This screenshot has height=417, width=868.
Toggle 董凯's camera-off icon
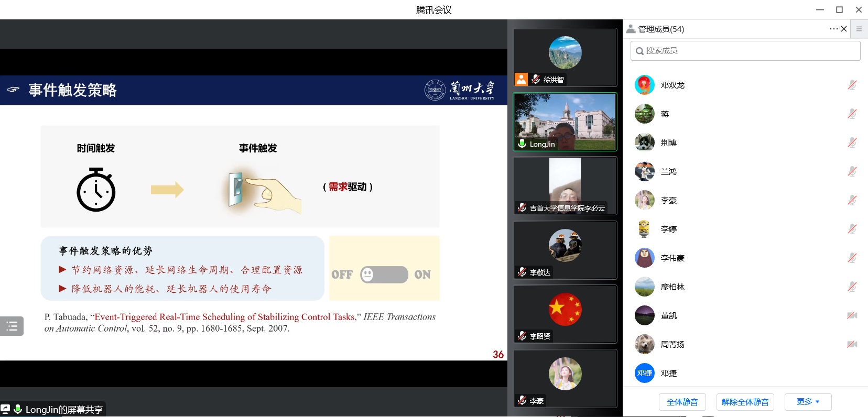(852, 315)
